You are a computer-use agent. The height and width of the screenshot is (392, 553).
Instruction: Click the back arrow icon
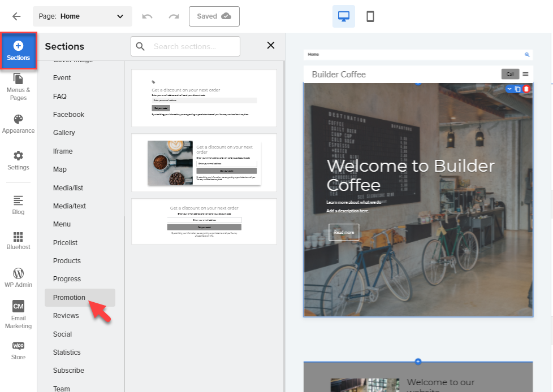(x=16, y=16)
